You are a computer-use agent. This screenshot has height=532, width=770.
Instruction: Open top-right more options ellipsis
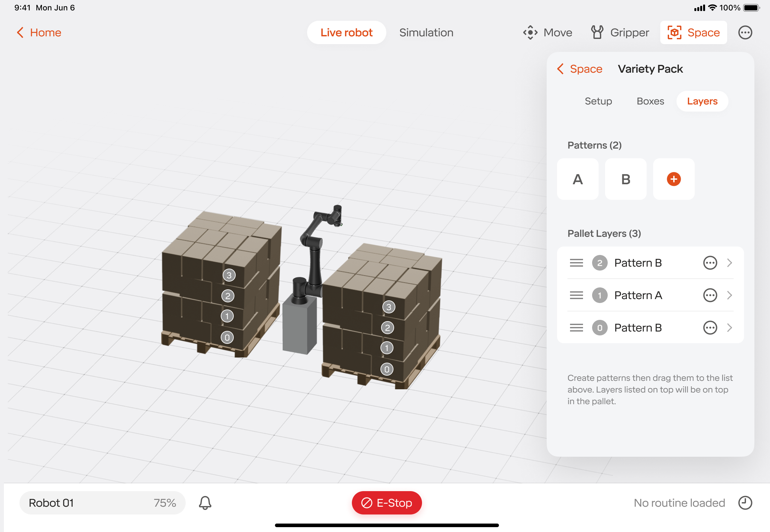[745, 32]
